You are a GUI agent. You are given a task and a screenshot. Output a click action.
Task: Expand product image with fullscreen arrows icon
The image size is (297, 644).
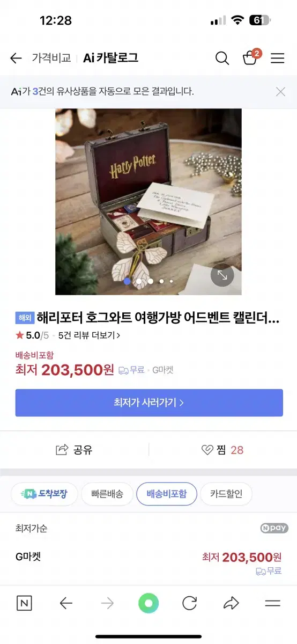click(222, 275)
